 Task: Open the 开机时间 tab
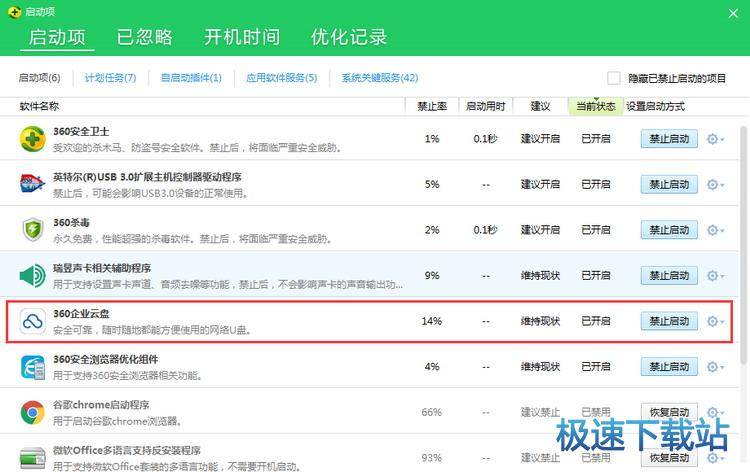tap(242, 37)
